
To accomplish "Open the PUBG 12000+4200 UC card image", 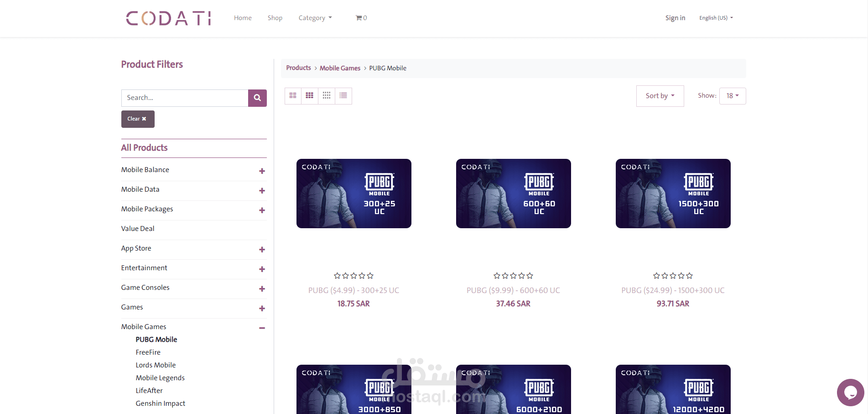I will (x=673, y=389).
